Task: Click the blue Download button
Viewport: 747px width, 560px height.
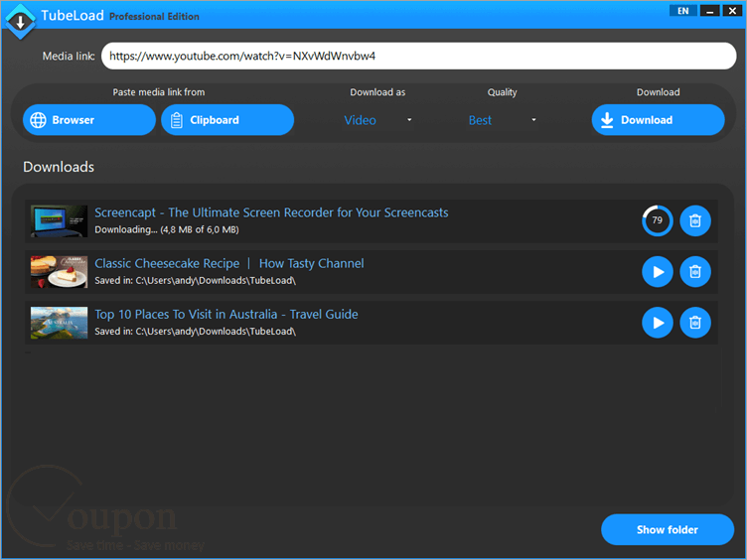Action: pyautogui.click(x=658, y=120)
